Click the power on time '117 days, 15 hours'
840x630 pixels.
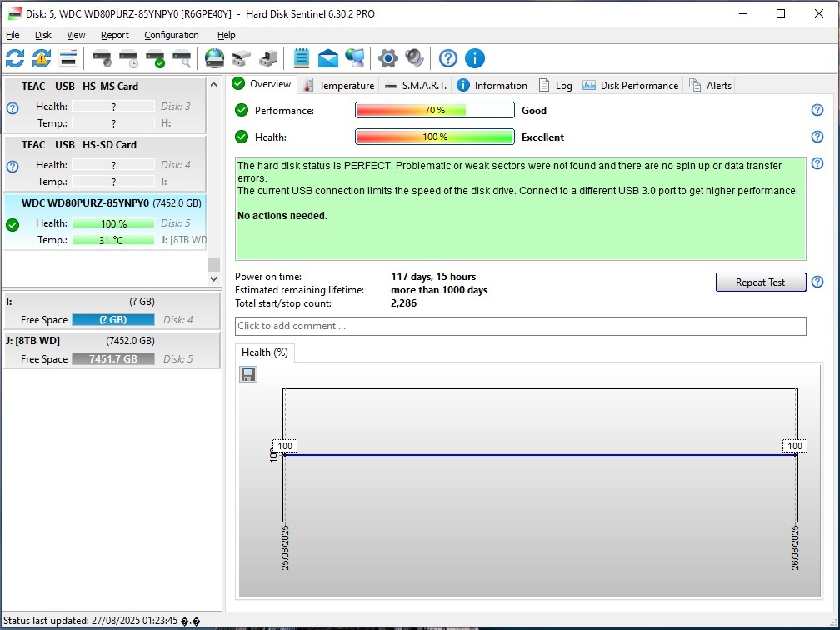click(x=433, y=277)
